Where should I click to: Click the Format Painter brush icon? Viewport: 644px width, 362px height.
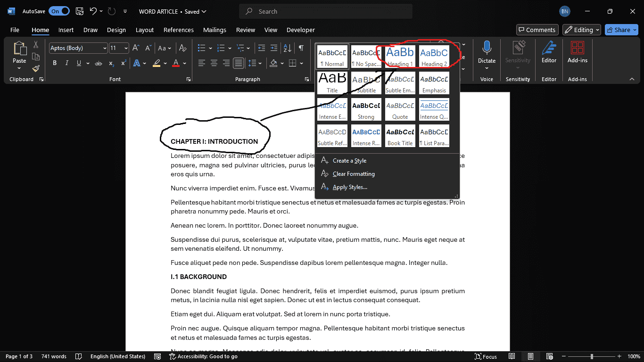(x=36, y=68)
